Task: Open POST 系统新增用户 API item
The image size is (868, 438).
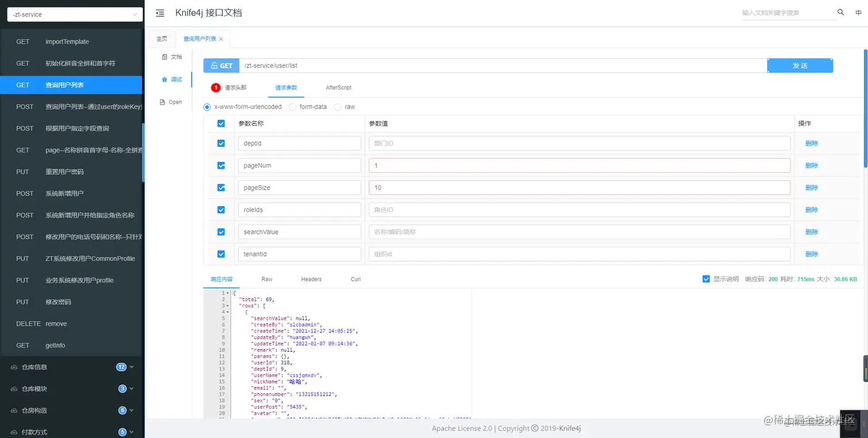Action: [71, 193]
